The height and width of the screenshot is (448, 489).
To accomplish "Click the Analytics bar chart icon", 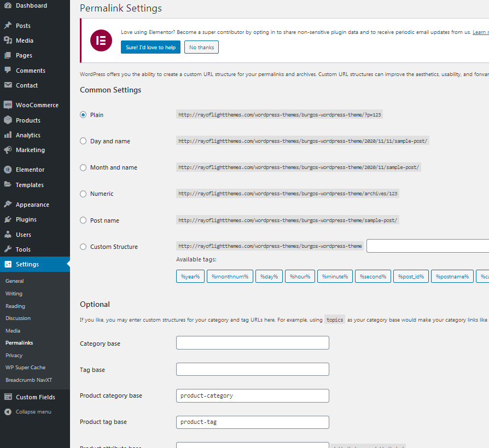I will tap(8, 135).
